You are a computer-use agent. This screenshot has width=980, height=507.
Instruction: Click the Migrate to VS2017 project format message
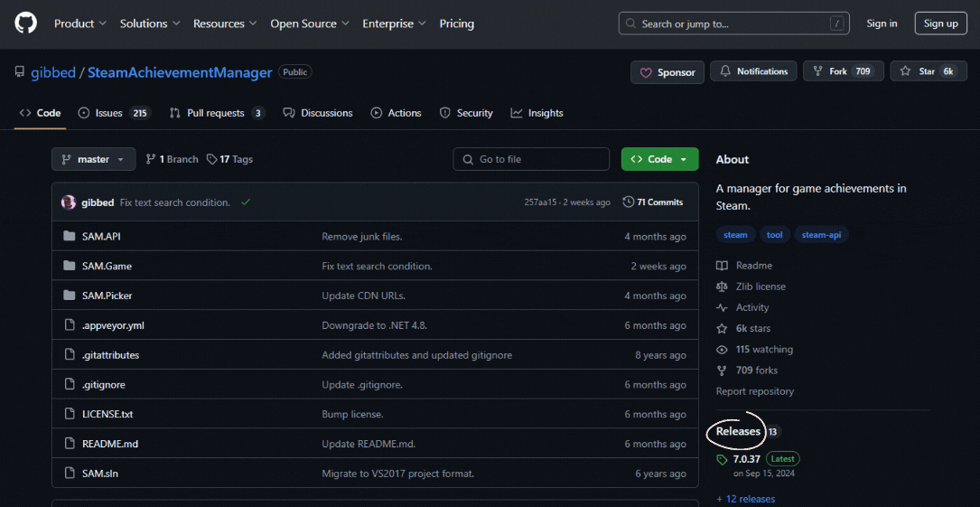pyautogui.click(x=398, y=474)
